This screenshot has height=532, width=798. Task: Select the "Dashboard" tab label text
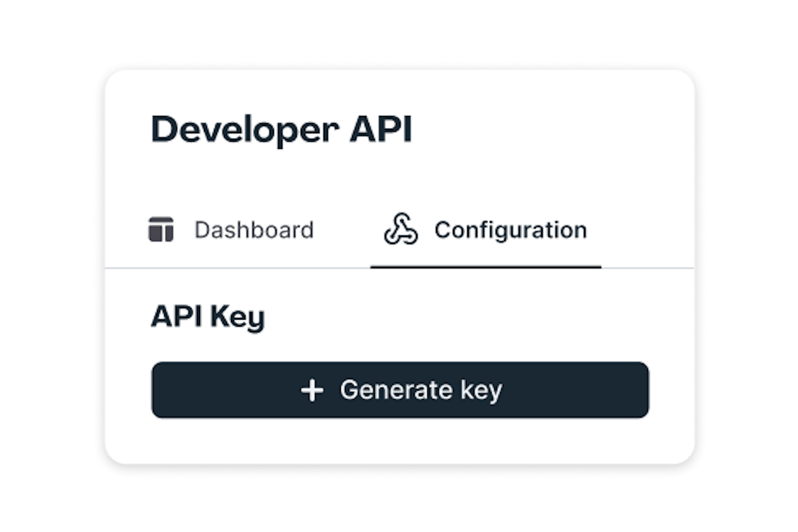[254, 230]
